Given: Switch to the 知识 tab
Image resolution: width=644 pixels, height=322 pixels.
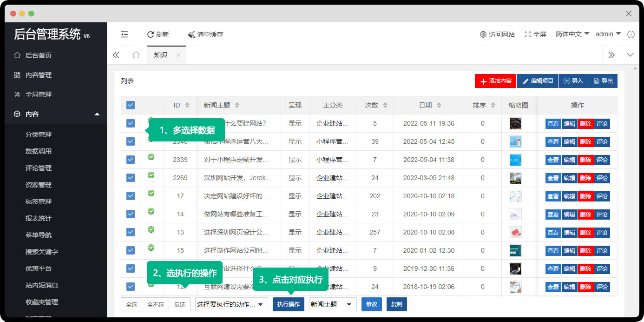Looking at the screenshot, I should (160, 54).
